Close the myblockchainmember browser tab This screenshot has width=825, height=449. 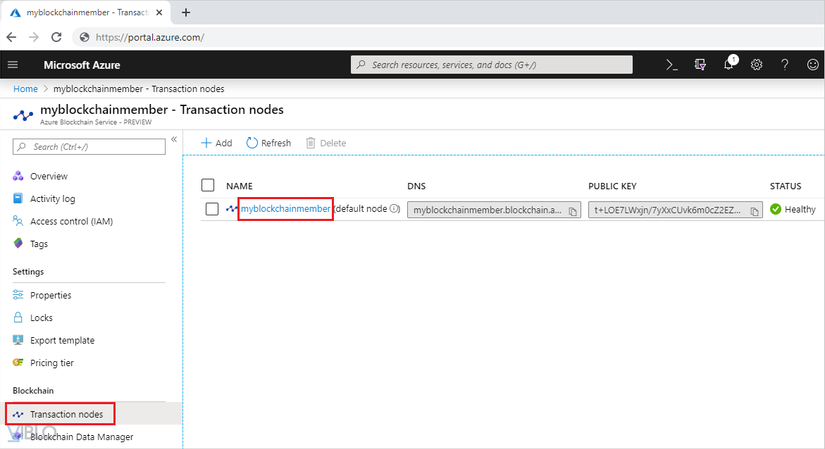coord(159,13)
